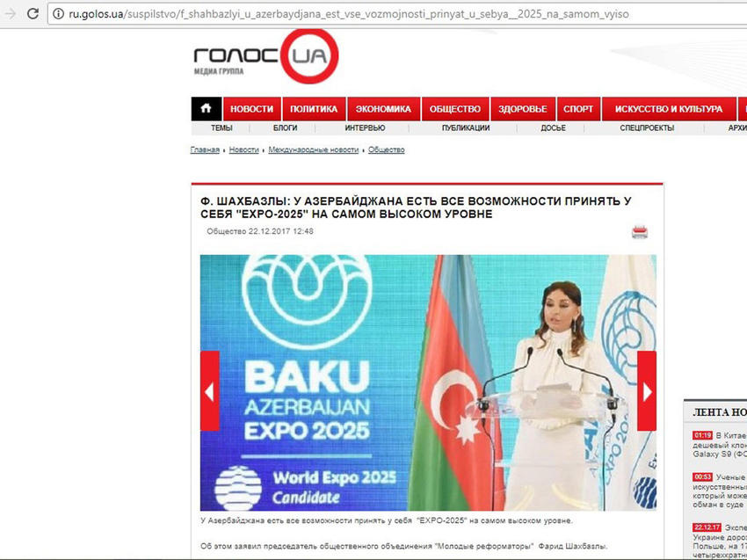Image resolution: width=747 pixels, height=560 pixels.
Task: Open the Политика menu section
Action: (314, 109)
